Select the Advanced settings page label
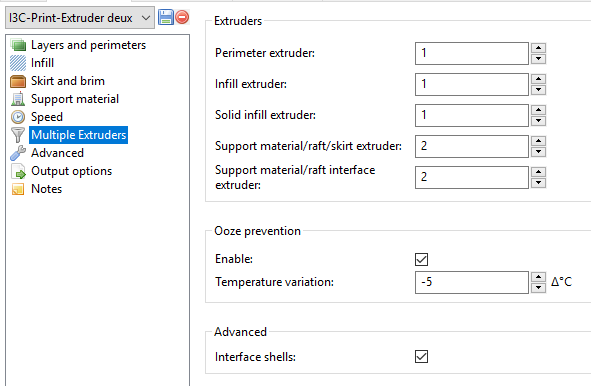 [57, 153]
